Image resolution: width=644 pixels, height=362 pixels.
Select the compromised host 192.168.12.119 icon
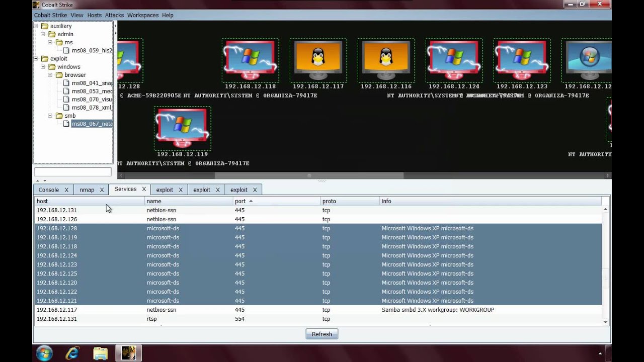182,128
